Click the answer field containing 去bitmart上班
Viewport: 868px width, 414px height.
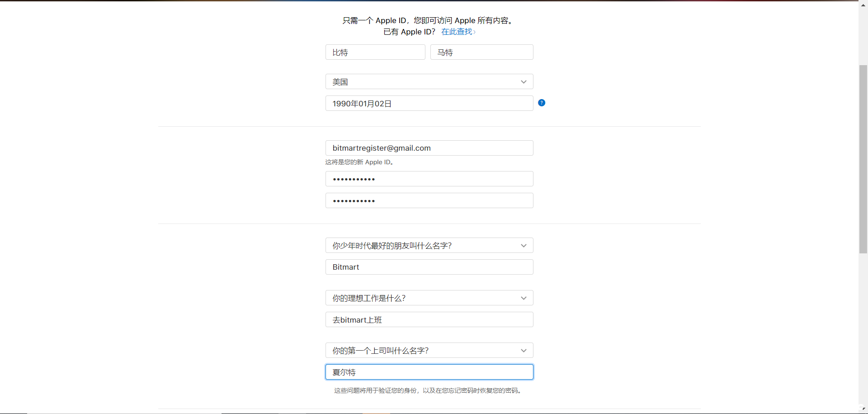point(429,320)
